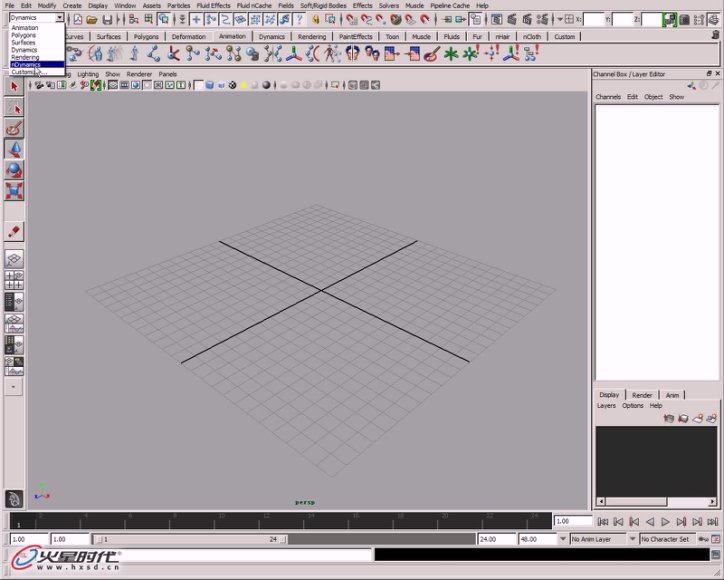Select the Move tool cone icon
This screenshot has height=580, width=724.
point(14,149)
